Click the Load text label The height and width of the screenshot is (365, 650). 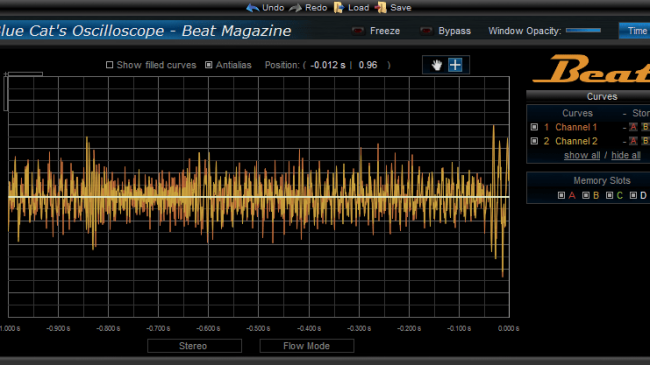(x=359, y=8)
